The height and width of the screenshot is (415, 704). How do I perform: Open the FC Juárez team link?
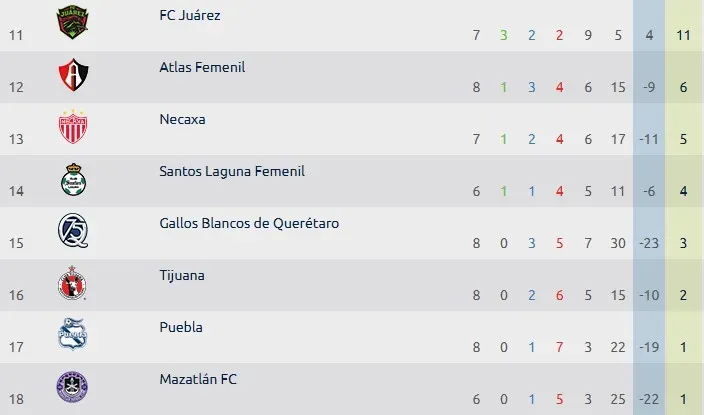pyautogui.click(x=190, y=15)
